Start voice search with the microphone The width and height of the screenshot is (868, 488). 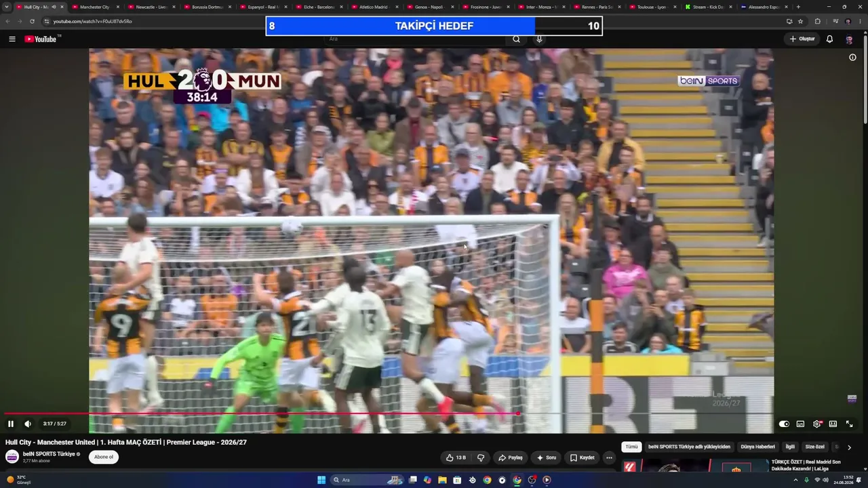point(539,39)
